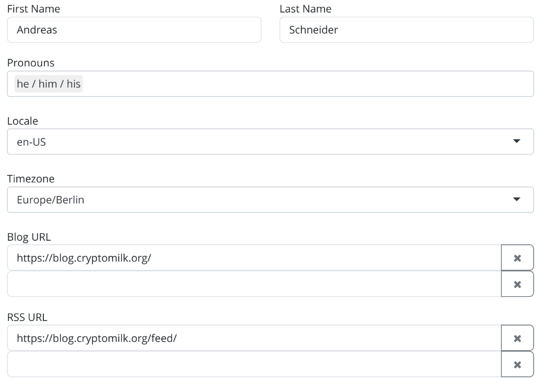Open the en-US locale selector
This screenshot has width=541, height=392.
270,141
